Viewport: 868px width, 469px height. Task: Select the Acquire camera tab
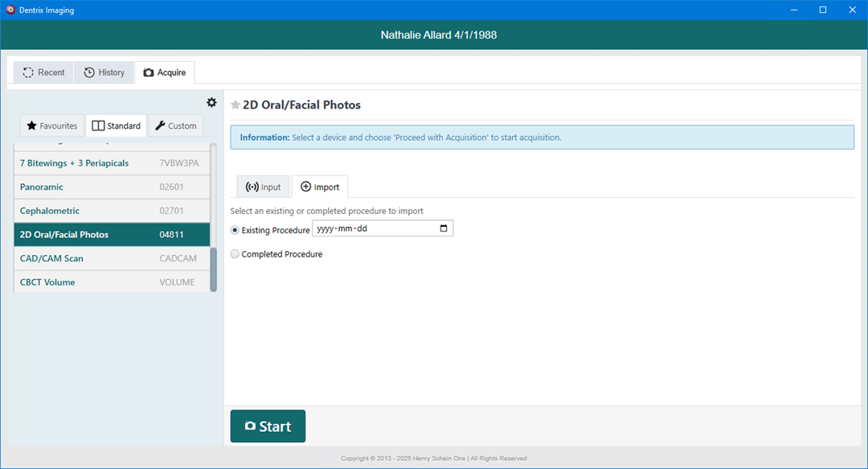pyautogui.click(x=165, y=72)
